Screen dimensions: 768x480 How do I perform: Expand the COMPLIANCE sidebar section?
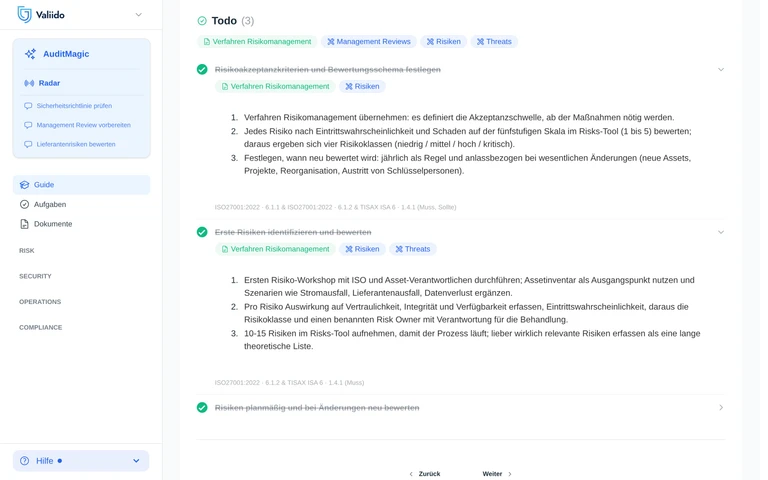(41, 327)
